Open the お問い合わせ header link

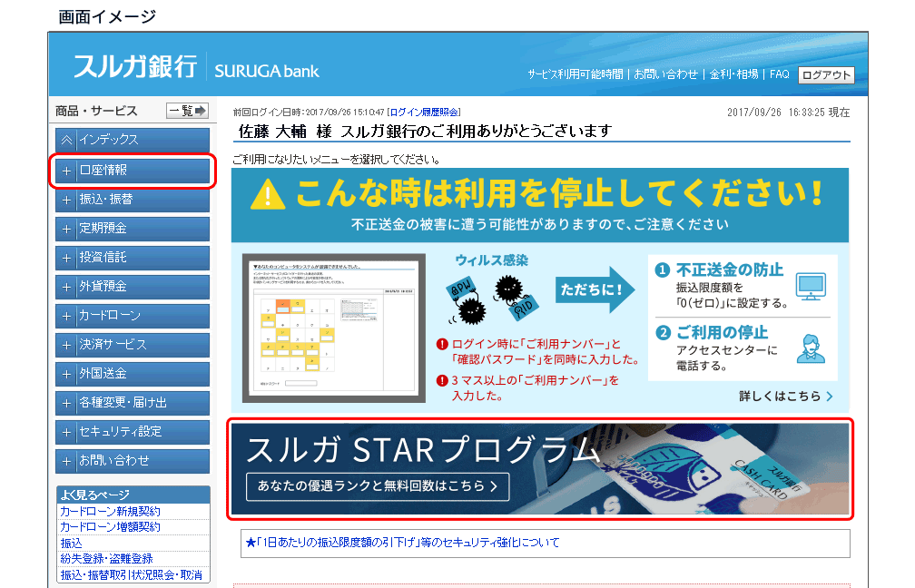pos(666,74)
